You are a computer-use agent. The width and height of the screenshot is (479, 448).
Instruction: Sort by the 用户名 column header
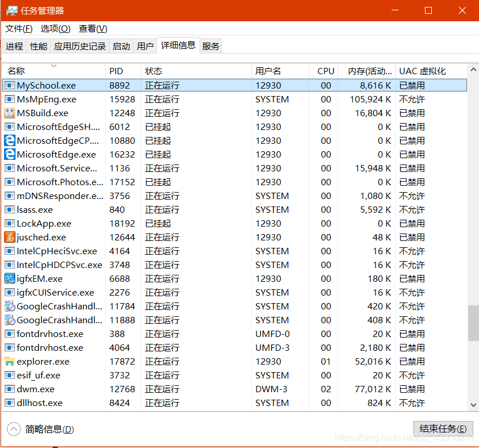(280, 71)
